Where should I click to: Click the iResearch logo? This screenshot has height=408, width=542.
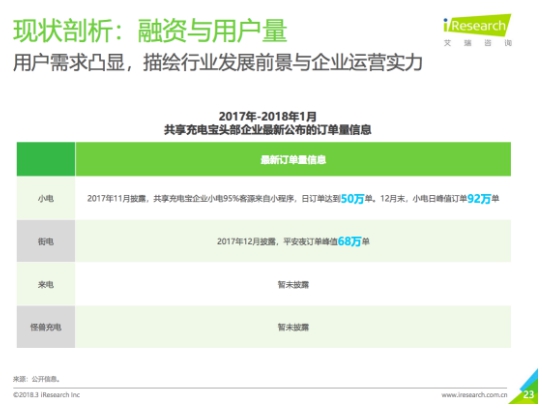point(477,25)
